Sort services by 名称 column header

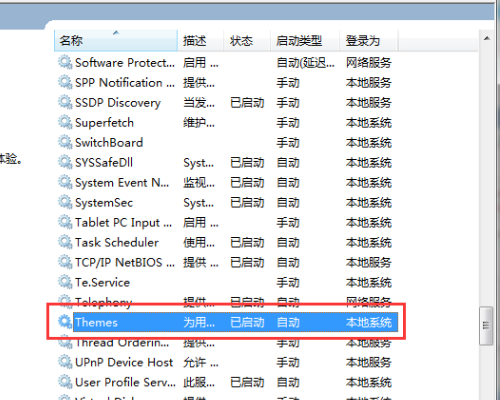(116, 41)
